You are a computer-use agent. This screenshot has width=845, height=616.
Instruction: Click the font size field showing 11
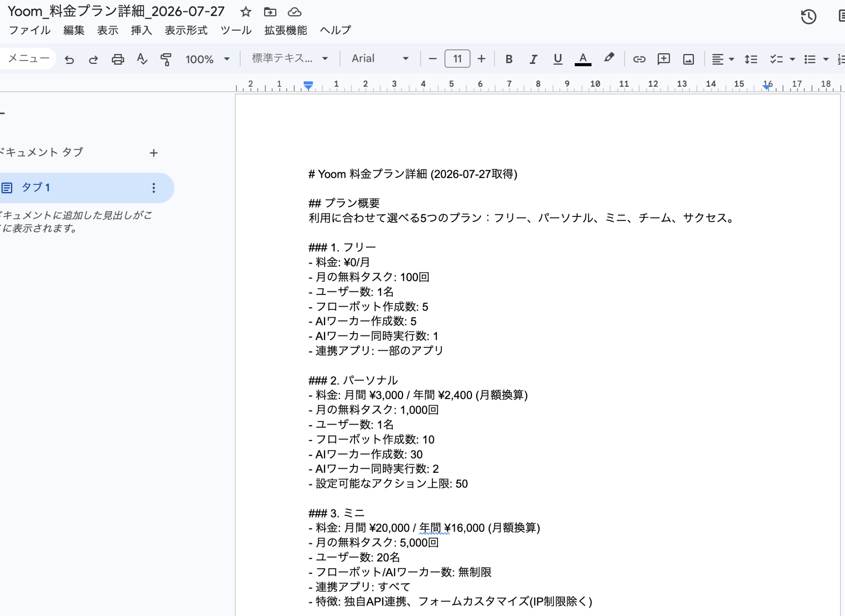(457, 59)
